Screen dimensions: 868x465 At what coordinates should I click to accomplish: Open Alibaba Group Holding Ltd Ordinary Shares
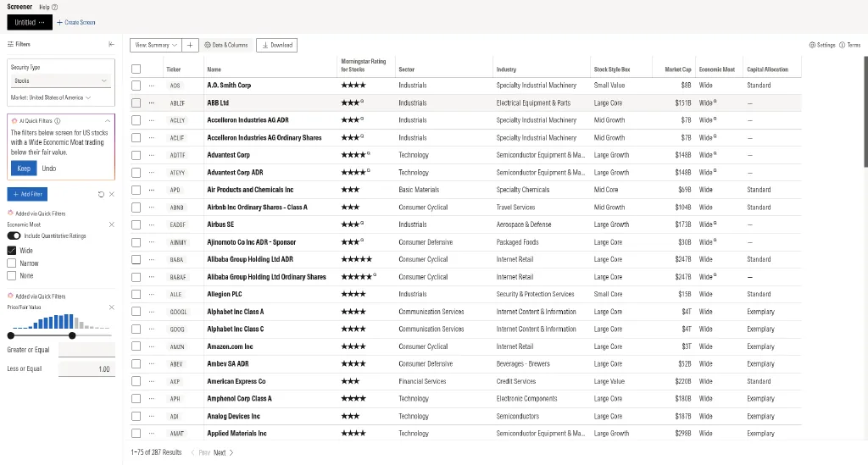click(266, 277)
